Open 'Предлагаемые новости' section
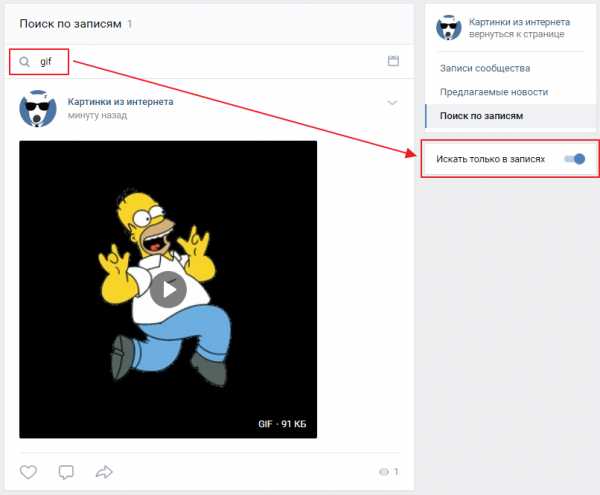 (494, 92)
